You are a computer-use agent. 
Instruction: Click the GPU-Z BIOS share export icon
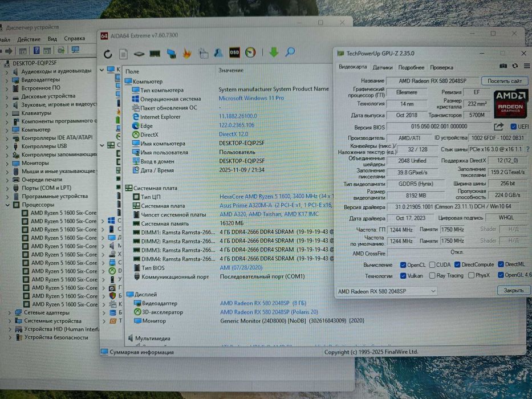pos(499,127)
